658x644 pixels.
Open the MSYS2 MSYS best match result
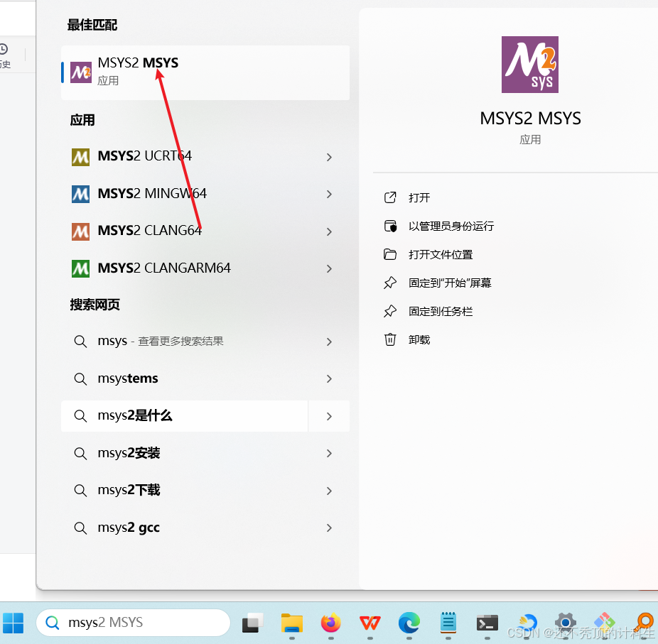[205, 72]
